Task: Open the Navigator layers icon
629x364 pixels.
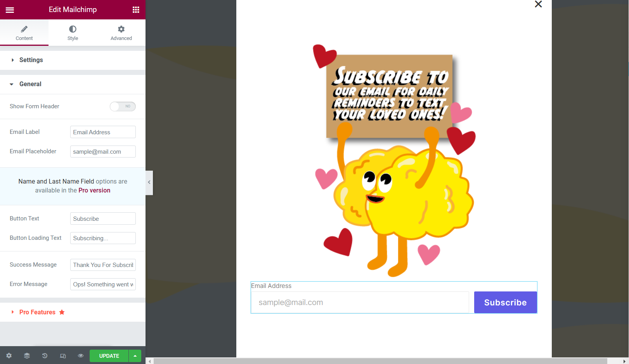Action: [27, 356]
